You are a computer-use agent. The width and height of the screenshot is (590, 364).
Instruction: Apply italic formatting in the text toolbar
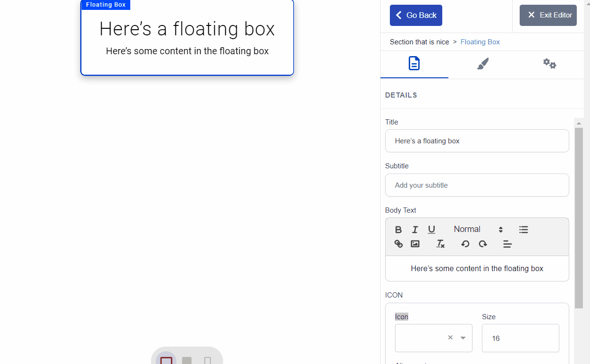tap(415, 230)
